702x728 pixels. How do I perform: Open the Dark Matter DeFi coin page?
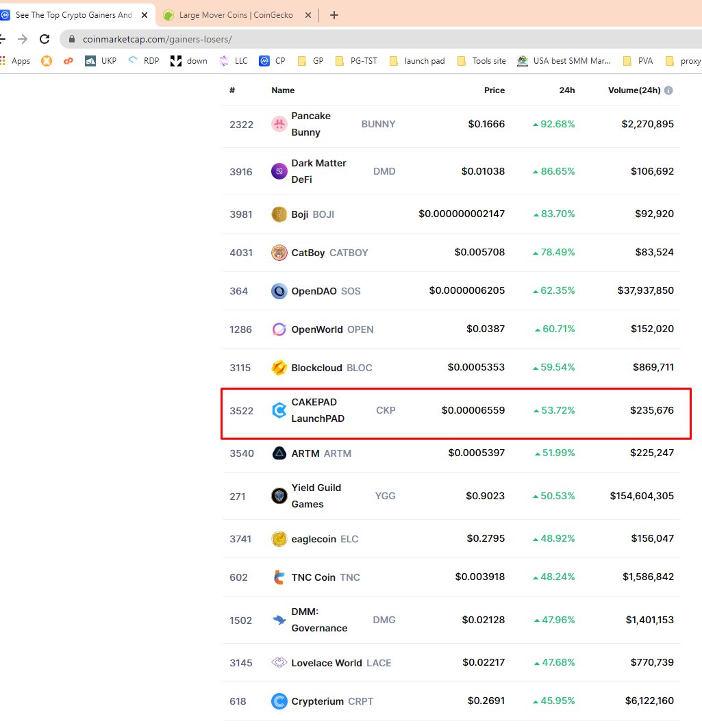click(x=319, y=171)
